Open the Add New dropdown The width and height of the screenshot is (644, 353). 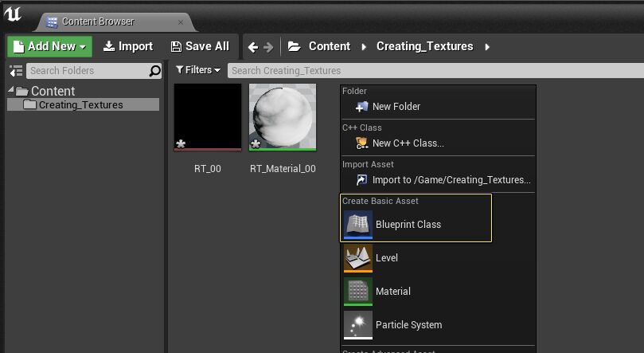tap(49, 46)
